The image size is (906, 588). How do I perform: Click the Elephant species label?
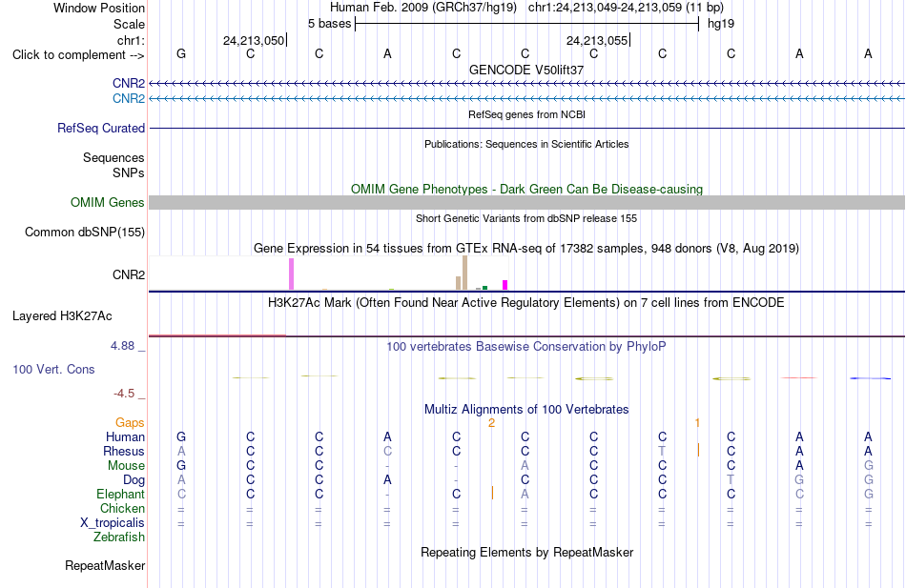(x=120, y=494)
